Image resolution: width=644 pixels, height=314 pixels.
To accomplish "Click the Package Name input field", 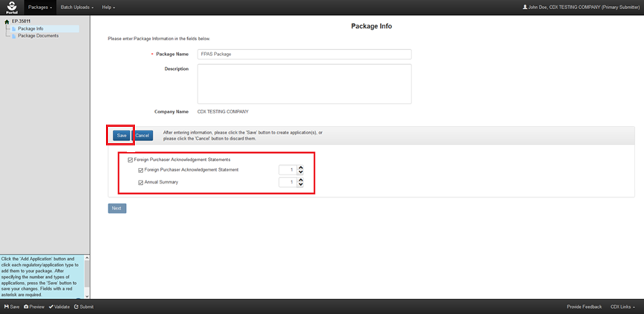I will pyautogui.click(x=304, y=54).
